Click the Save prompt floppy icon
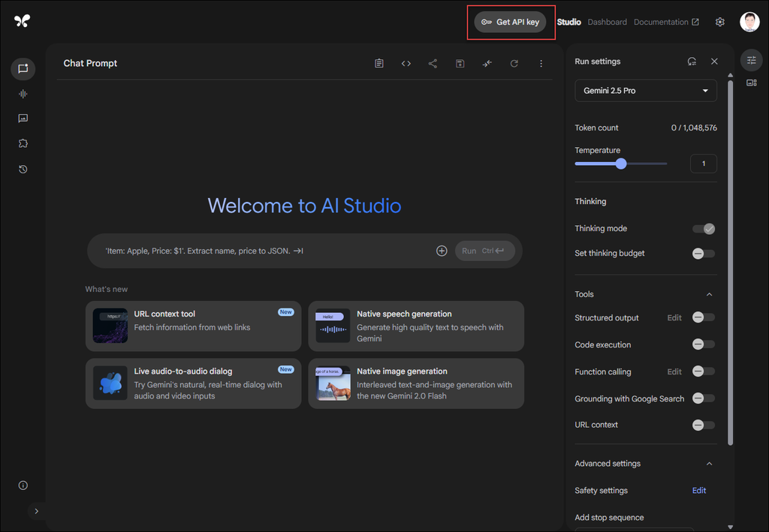This screenshot has height=532, width=769. click(460, 63)
